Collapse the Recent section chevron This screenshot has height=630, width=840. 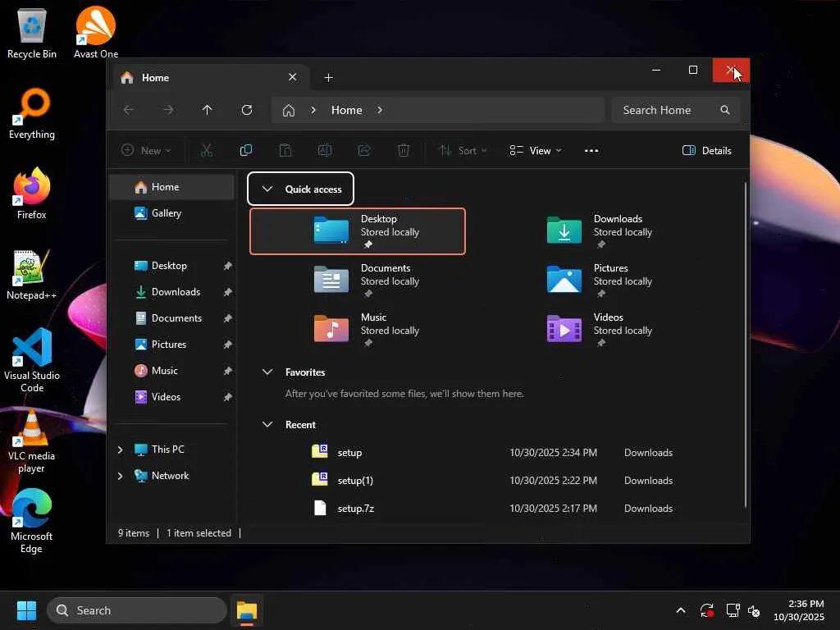[x=267, y=424]
